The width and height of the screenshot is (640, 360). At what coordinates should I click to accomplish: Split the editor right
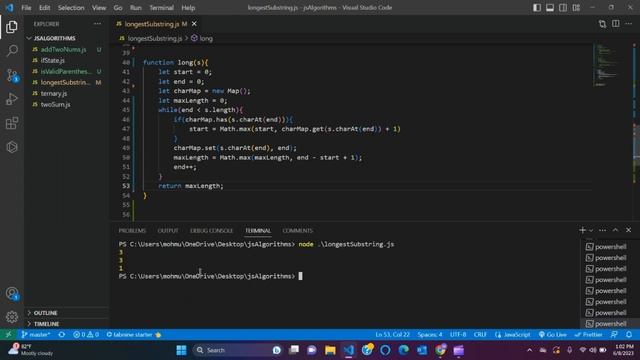[x=616, y=24]
